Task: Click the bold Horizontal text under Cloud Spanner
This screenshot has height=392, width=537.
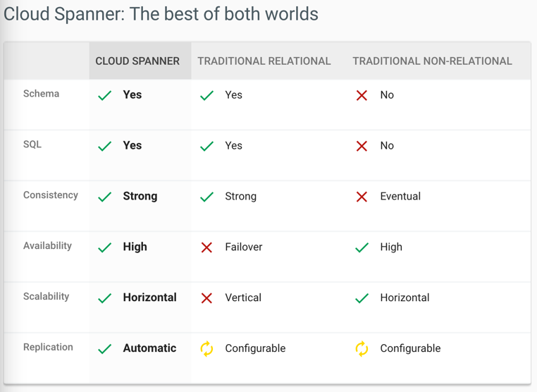Action: pos(149,298)
